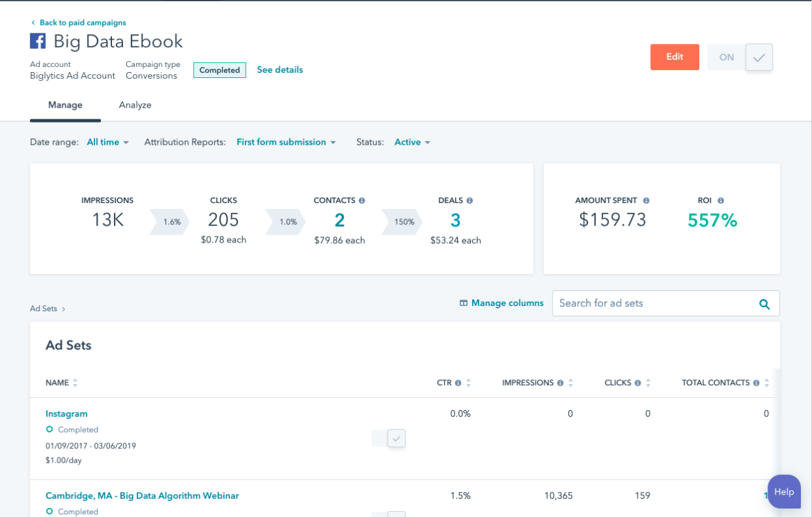Open the Manage columns link
812x517 pixels.
[507, 303]
